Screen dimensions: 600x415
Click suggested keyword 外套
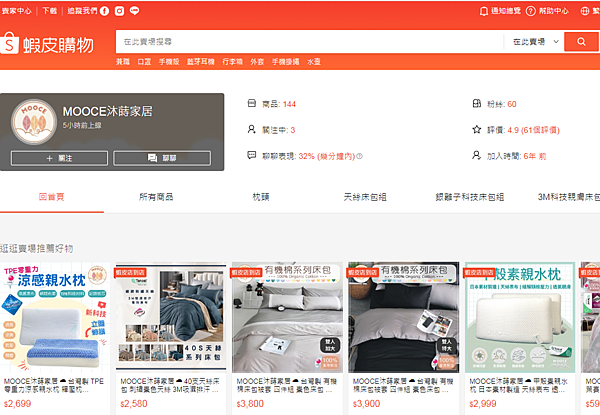pyautogui.click(x=257, y=62)
